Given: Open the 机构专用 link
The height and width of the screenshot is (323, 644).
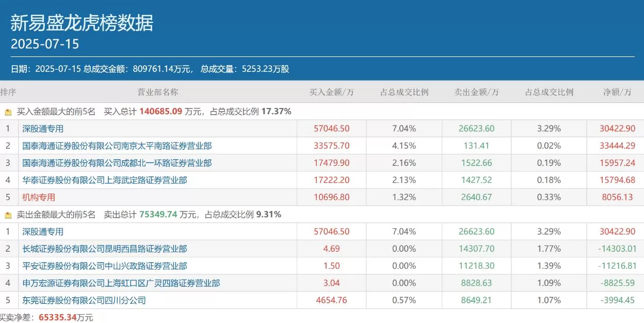Looking at the screenshot, I should 39,197.
